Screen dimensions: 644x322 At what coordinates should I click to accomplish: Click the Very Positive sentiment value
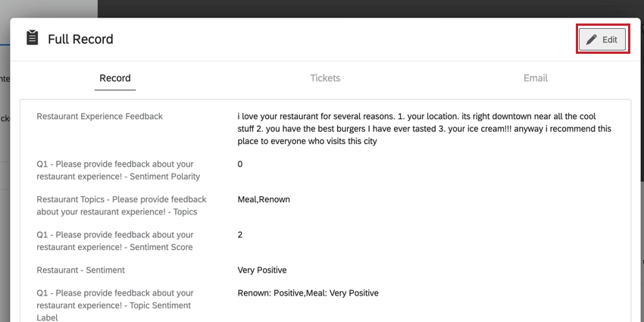coord(262,270)
